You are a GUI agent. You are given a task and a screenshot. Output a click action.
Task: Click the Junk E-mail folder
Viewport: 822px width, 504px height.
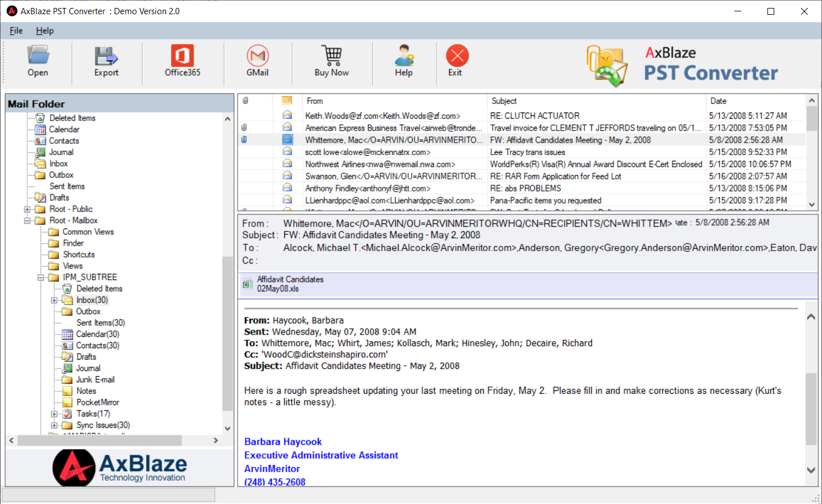(x=96, y=380)
